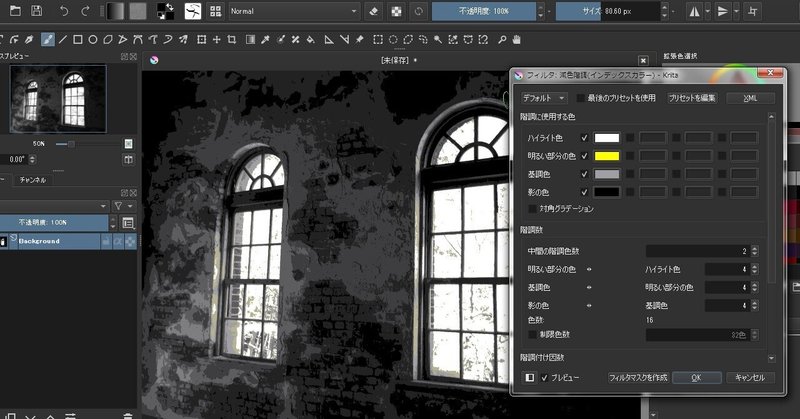The image size is (800, 419).
Task: Open the デフォルト preset dropdown
Action: click(544, 98)
